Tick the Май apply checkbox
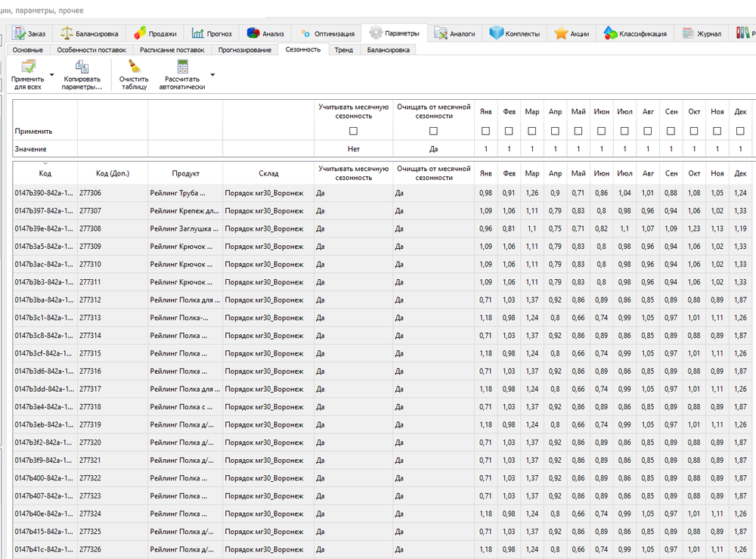 (x=578, y=131)
